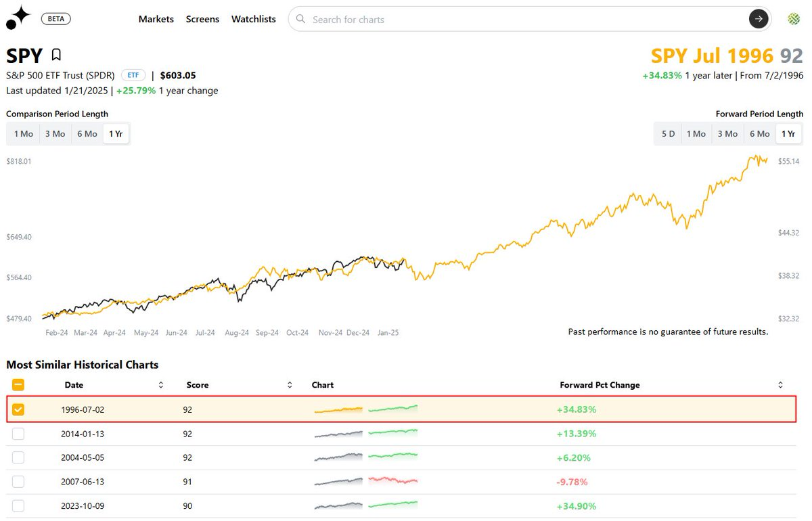
Task: Open the green grid icon top right
Action: click(x=792, y=18)
